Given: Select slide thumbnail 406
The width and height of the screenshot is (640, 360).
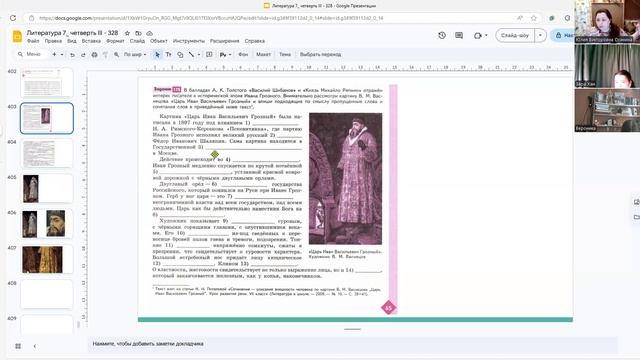Looking at the screenshot, I should 47,224.
